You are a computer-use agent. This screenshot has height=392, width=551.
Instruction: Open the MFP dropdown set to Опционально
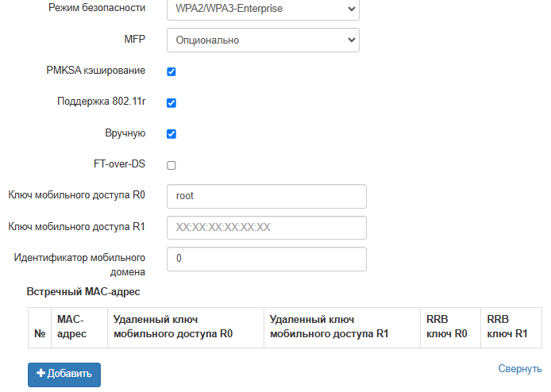point(263,40)
